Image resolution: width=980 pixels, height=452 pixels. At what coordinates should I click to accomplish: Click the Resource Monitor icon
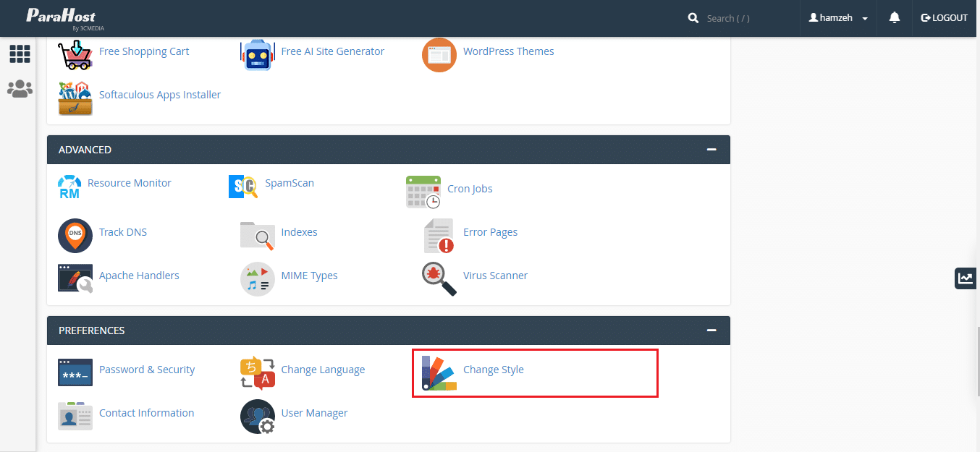tap(69, 187)
